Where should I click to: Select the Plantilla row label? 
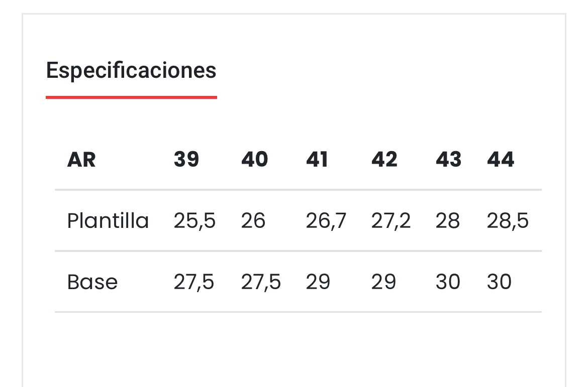(108, 221)
